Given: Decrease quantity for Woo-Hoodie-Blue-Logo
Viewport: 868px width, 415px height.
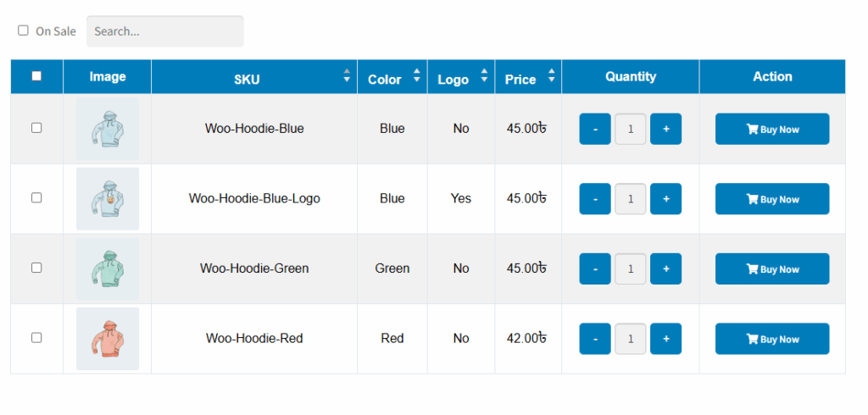Looking at the screenshot, I should 595,199.
